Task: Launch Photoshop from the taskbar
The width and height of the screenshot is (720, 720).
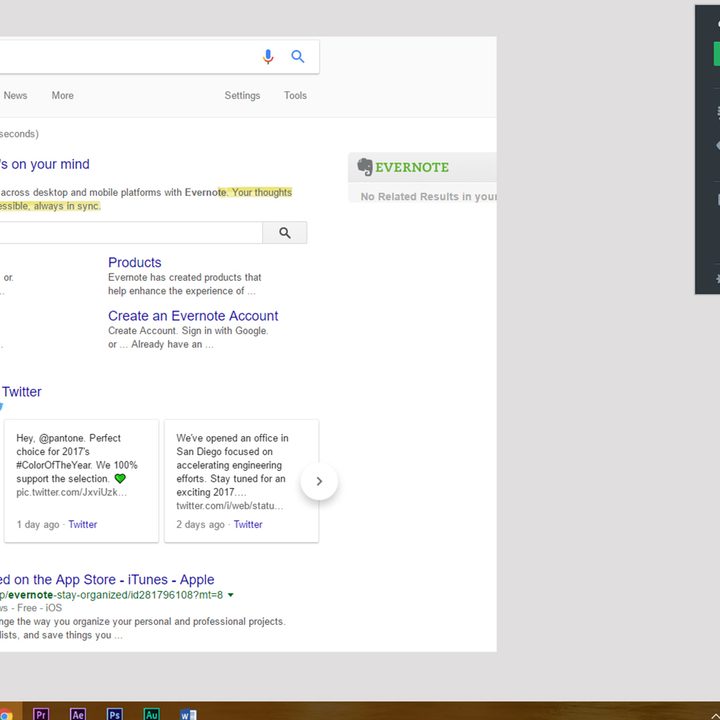Action: [x=114, y=714]
